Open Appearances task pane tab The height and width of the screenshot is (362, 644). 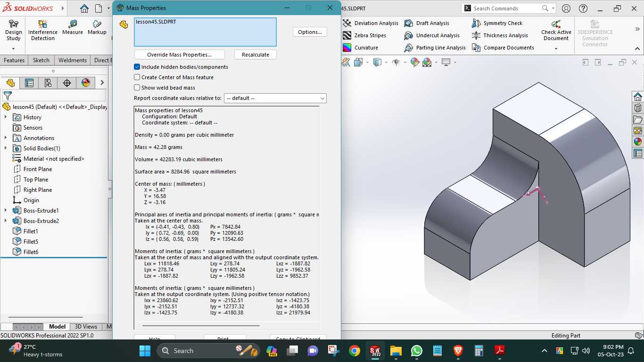tap(638, 142)
